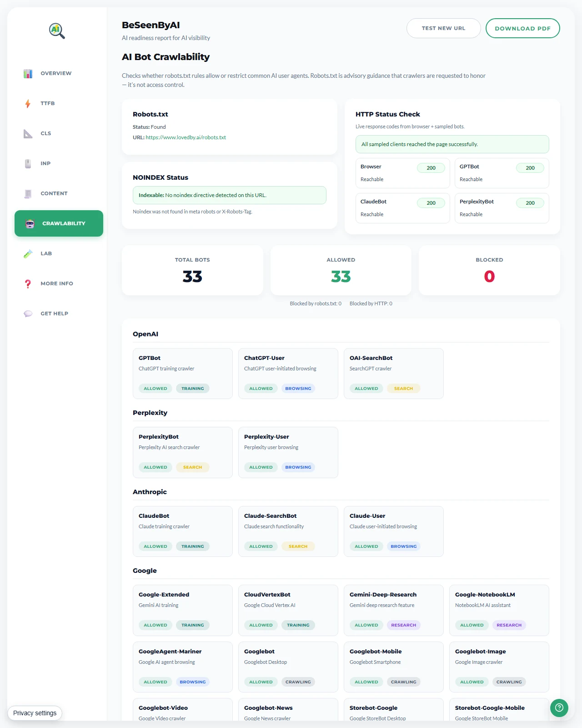Click the RESEARCH tag on Gemini-Deep-Research card
Image resolution: width=582 pixels, height=728 pixels.
pos(404,625)
